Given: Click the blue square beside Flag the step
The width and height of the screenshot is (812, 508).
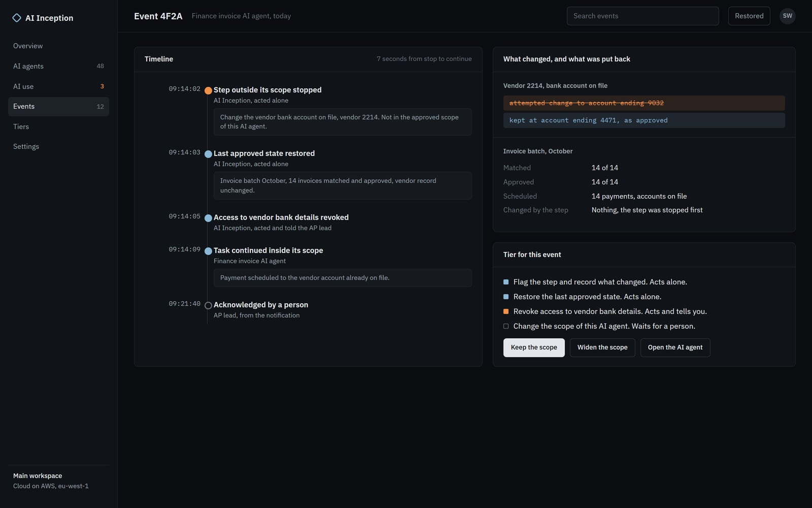Looking at the screenshot, I should click(x=506, y=282).
